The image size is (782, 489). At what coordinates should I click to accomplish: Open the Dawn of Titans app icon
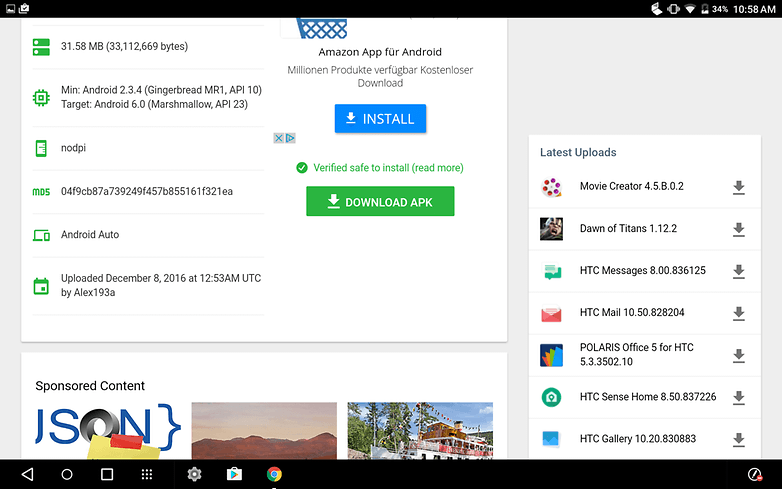coord(552,229)
